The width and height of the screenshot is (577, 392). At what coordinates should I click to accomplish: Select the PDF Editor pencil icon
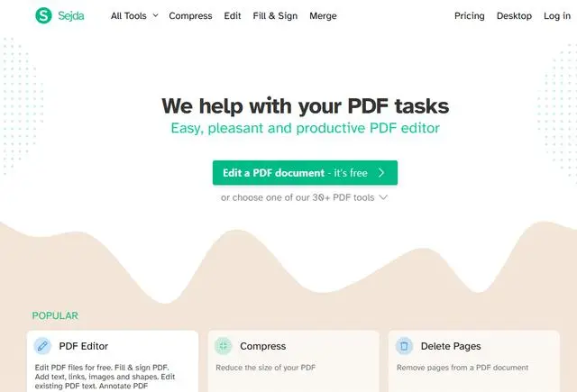tap(42, 346)
